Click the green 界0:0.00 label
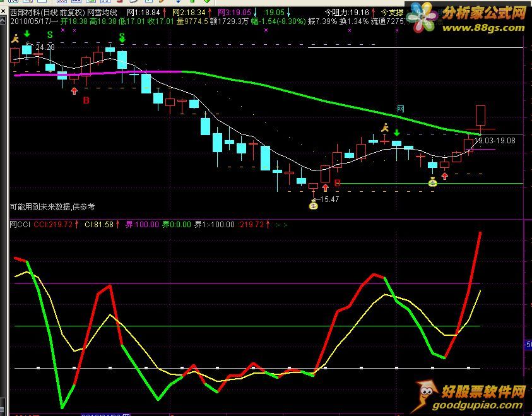Image resolution: width=532 pixels, height=416 pixels. coord(177,225)
